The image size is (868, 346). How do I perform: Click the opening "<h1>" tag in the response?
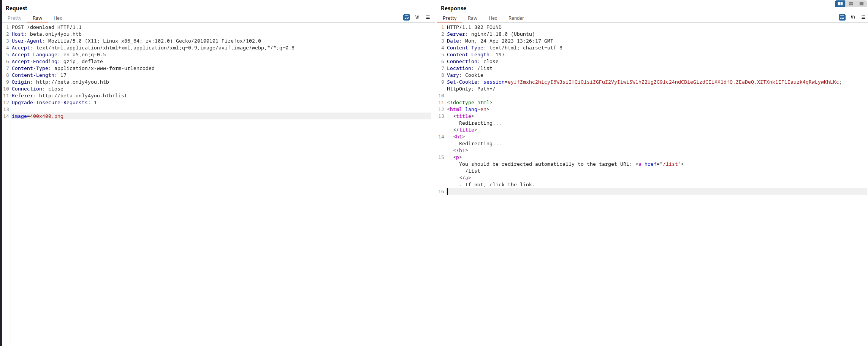[459, 137]
